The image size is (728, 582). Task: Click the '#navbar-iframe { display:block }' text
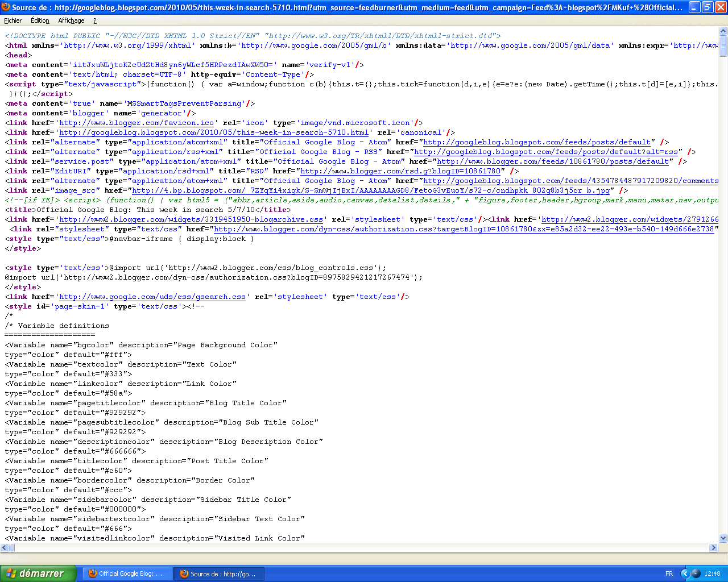182,239
